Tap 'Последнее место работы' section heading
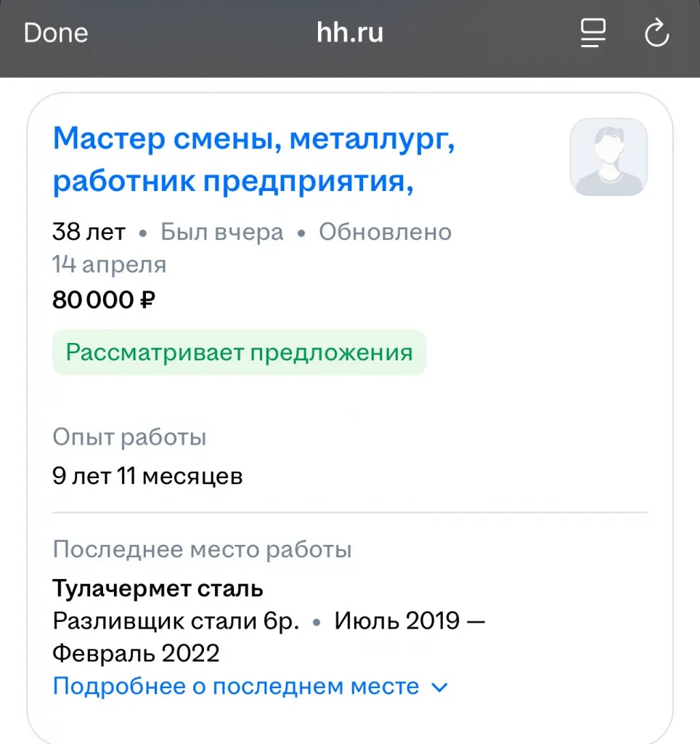Viewport: 700px width, 744px height. click(202, 549)
